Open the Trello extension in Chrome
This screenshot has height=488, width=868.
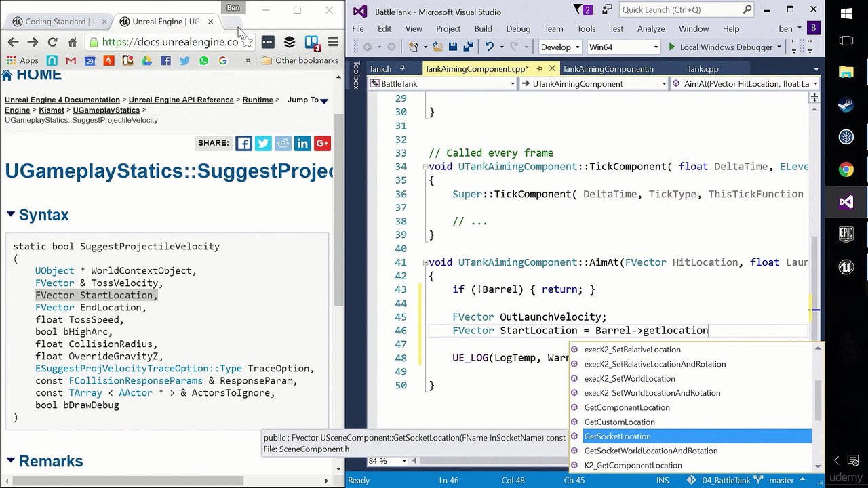(x=312, y=42)
